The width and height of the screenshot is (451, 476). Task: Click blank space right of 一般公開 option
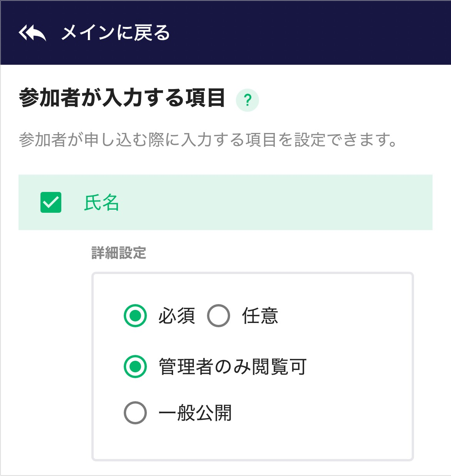click(x=320, y=413)
